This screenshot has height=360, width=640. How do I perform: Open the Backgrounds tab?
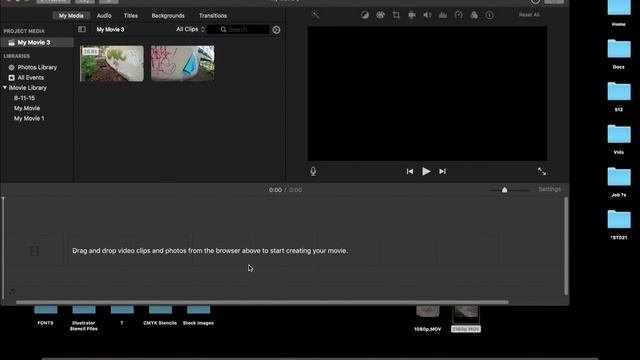point(168,16)
